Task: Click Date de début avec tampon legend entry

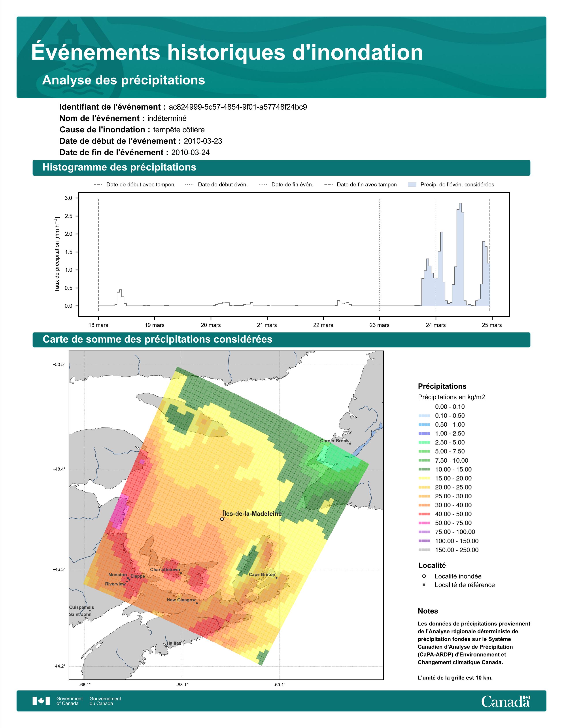Action: pyautogui.click(x=134, y=185)
